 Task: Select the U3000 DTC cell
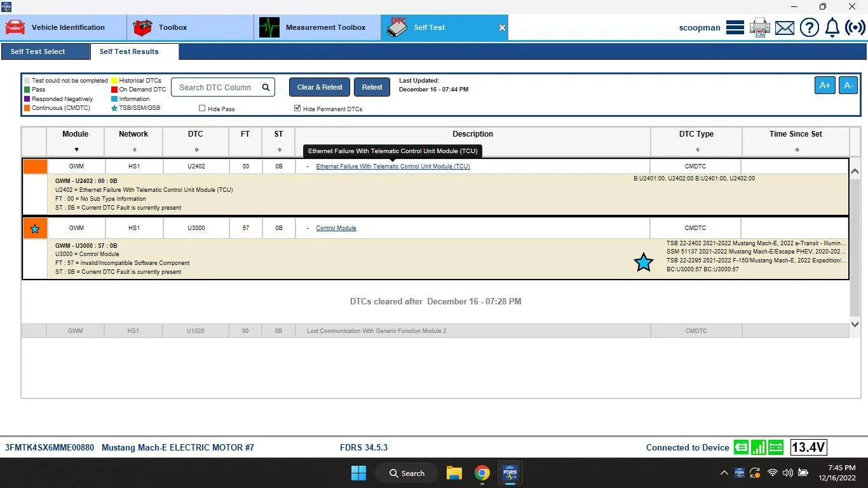coord(196,228)
